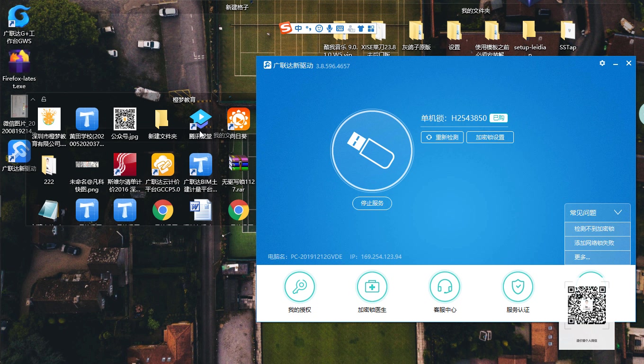Collapse the 常见问题 dropdown arrow
The height and width of the screenshot is (364, 644).
(617, 212)
